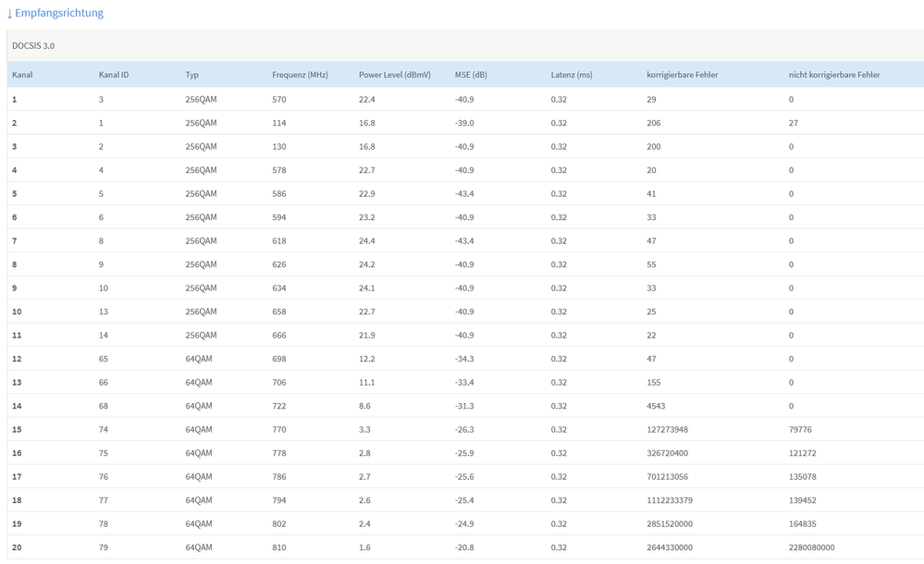Select correctable error count 127273948
The height and width of the screenshot is (564, 924).
[667, 430]
